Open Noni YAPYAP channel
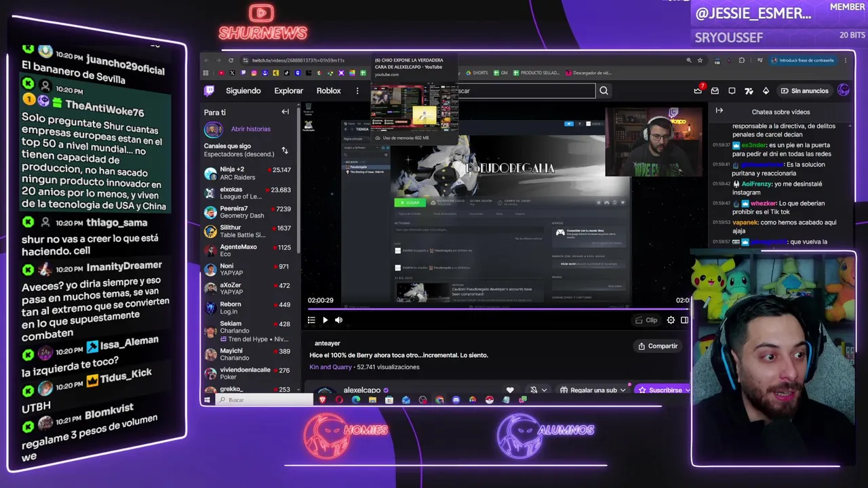Screen dimensions: 868x488 tap(248, 270)
